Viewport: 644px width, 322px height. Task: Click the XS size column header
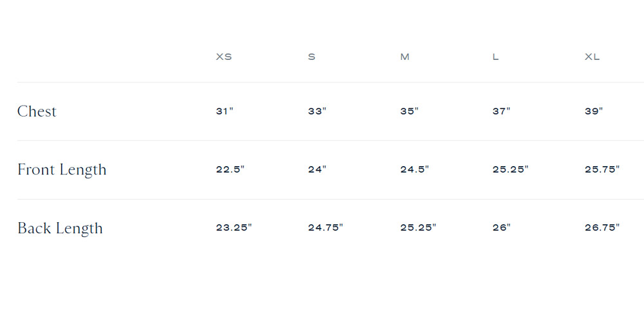[x=223, y=57]
